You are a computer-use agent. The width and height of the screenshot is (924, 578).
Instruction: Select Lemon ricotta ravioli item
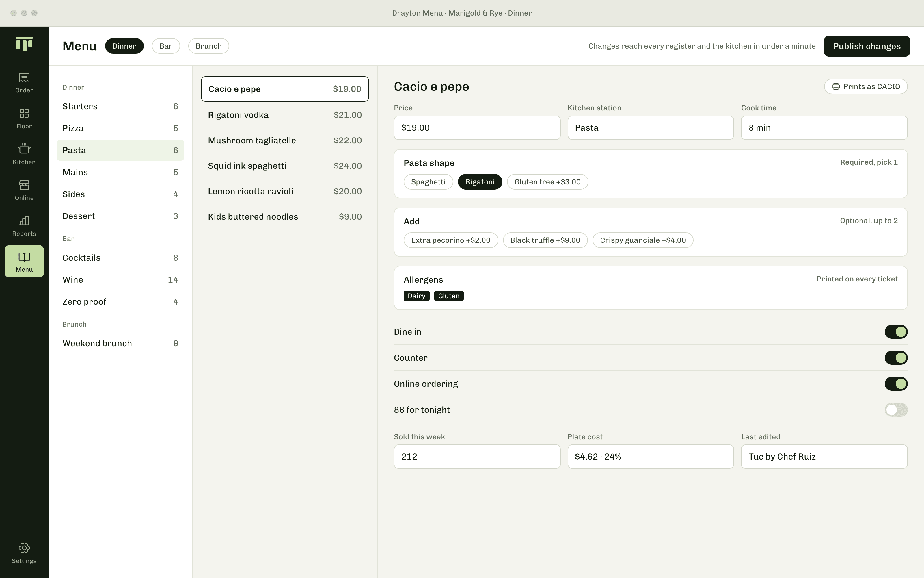(x=285, y=191)
